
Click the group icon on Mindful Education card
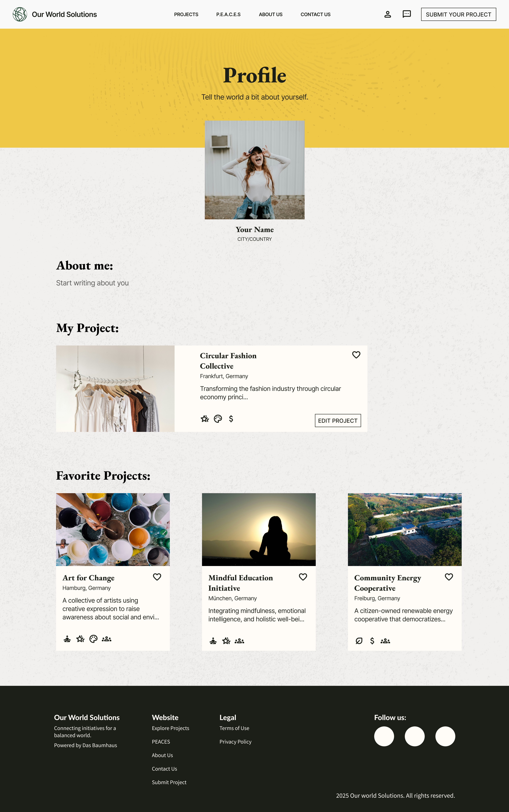coord(239,641)
